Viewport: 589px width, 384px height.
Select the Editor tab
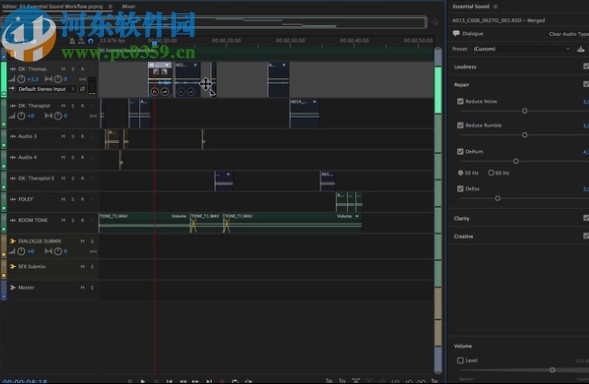coord(53,6)
